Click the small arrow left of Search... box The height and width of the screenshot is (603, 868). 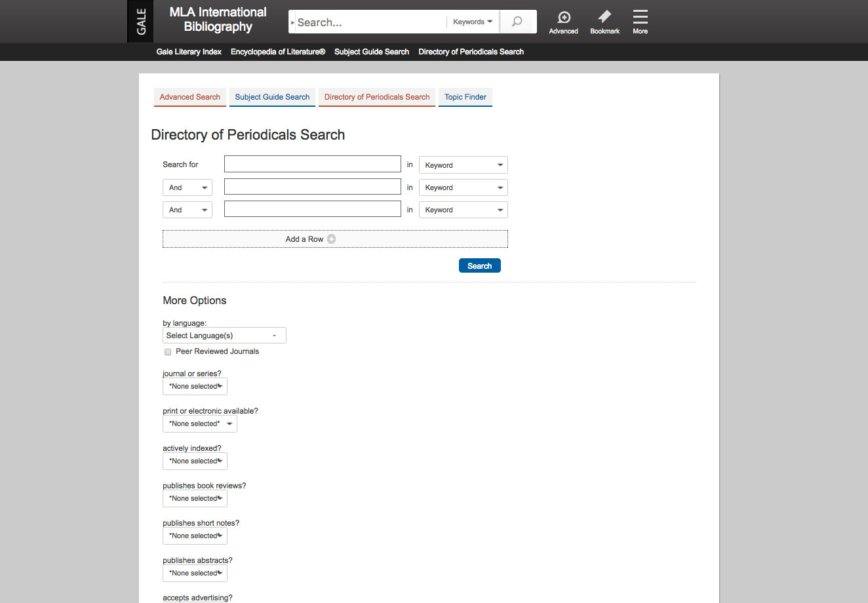292,22
